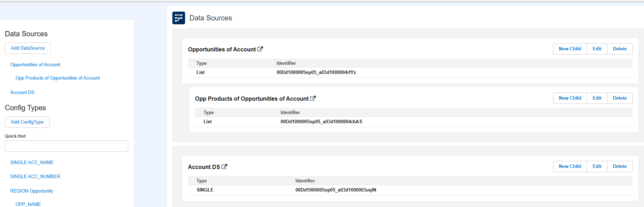
Task: Create New Child for Opportunities of Account
Action: [570, 49]
